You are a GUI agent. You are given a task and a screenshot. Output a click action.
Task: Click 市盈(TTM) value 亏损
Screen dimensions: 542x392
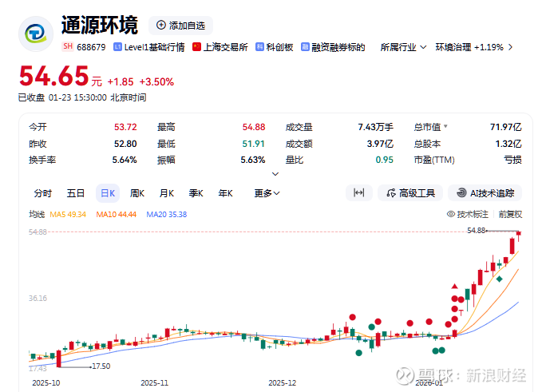[x=512, y=160]
